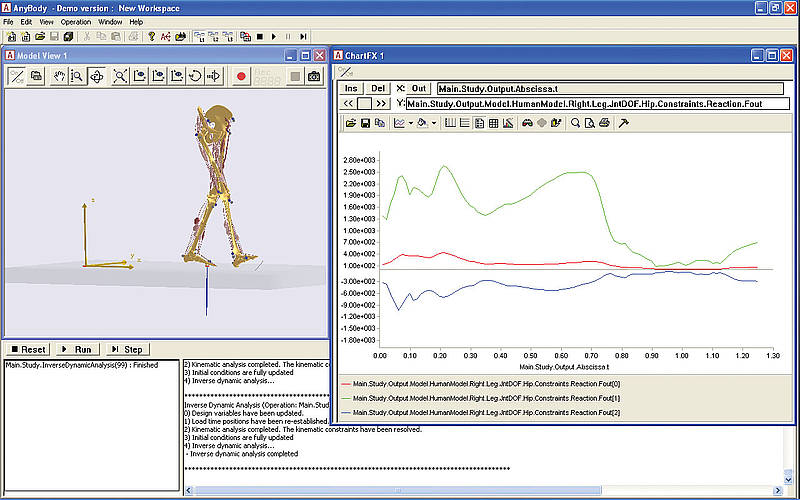Click the chart gallery type icon

tap(399, 123)
